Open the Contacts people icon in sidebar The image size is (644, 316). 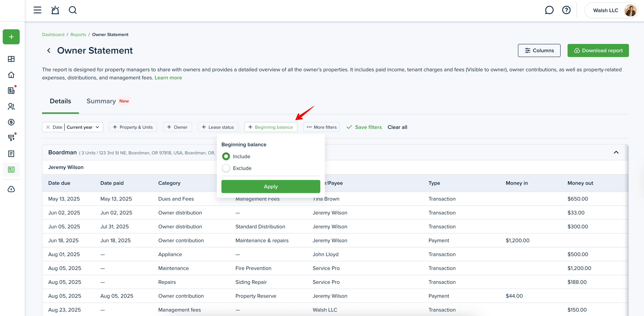(11, 106)
